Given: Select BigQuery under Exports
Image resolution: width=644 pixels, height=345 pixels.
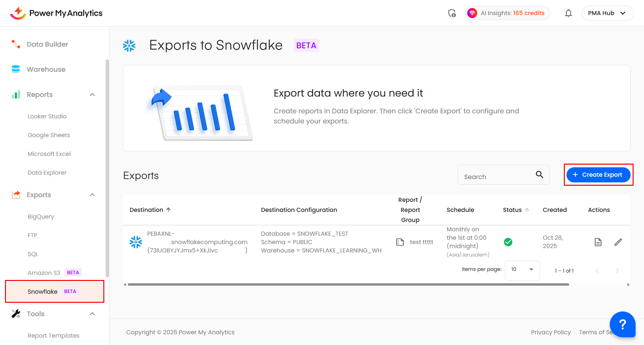Looking at the screenshot, I should coord(41,217).
